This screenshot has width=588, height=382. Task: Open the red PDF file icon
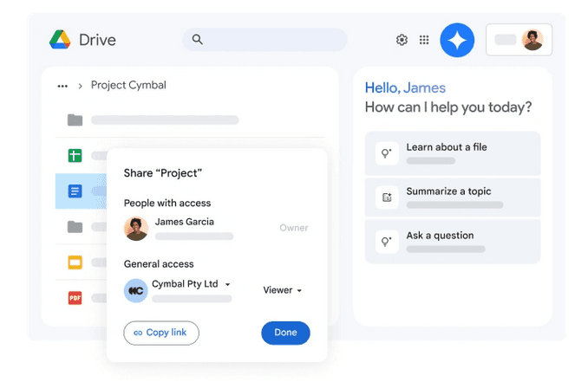75,298
